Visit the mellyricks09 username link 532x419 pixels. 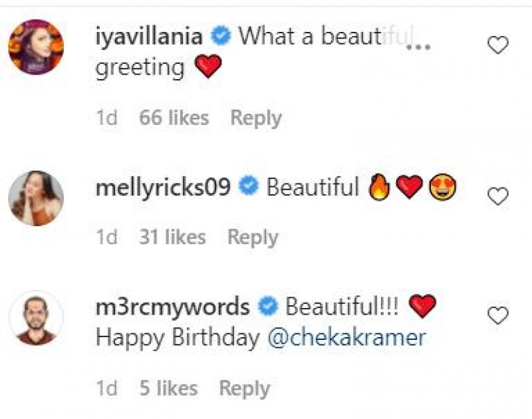163,188
